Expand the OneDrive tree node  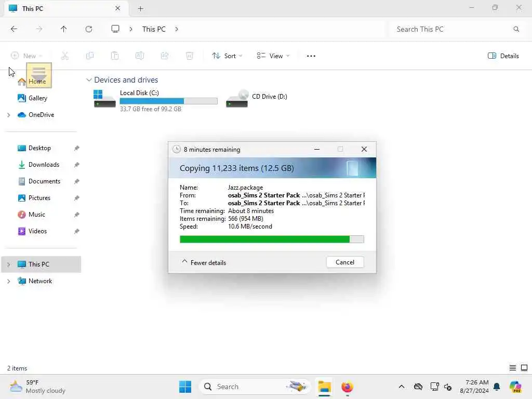(x=9, y=115)
